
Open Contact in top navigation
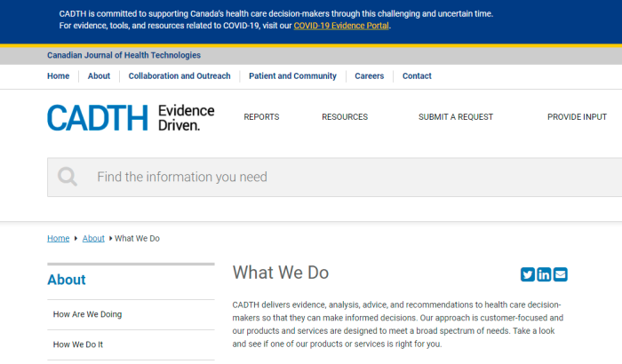pos(417,75)
